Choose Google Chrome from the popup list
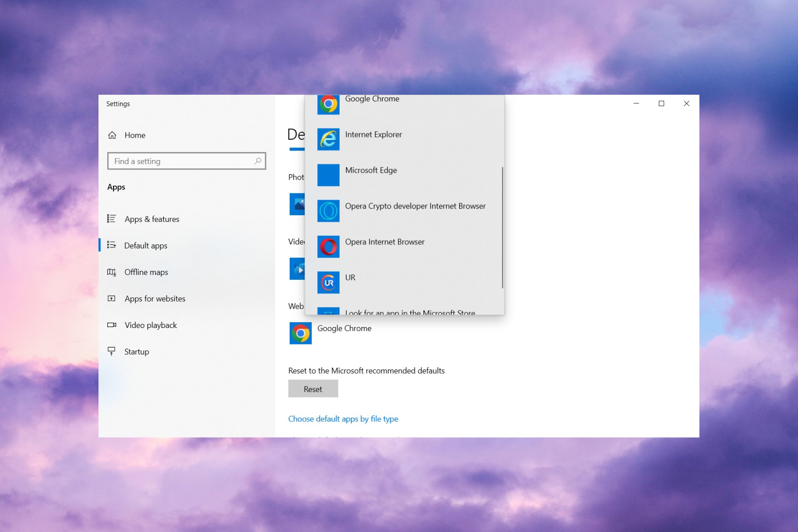 [404, 104]
